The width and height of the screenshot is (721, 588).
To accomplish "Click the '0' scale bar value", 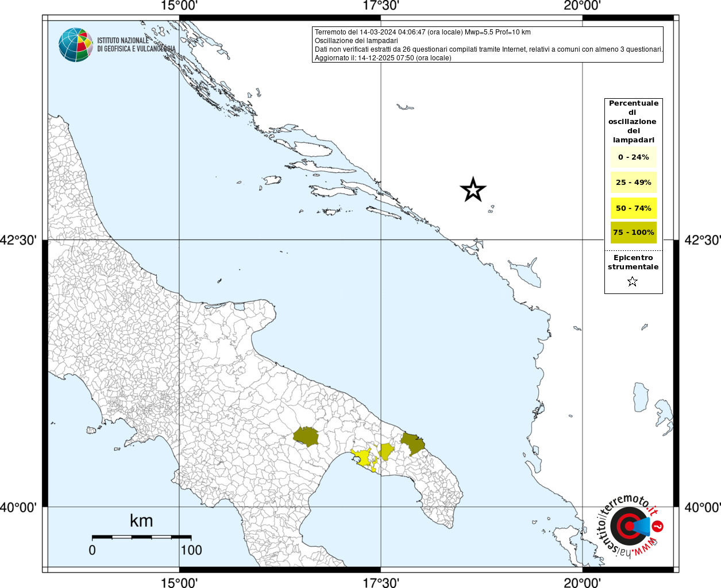I will [x=92, y=550].
